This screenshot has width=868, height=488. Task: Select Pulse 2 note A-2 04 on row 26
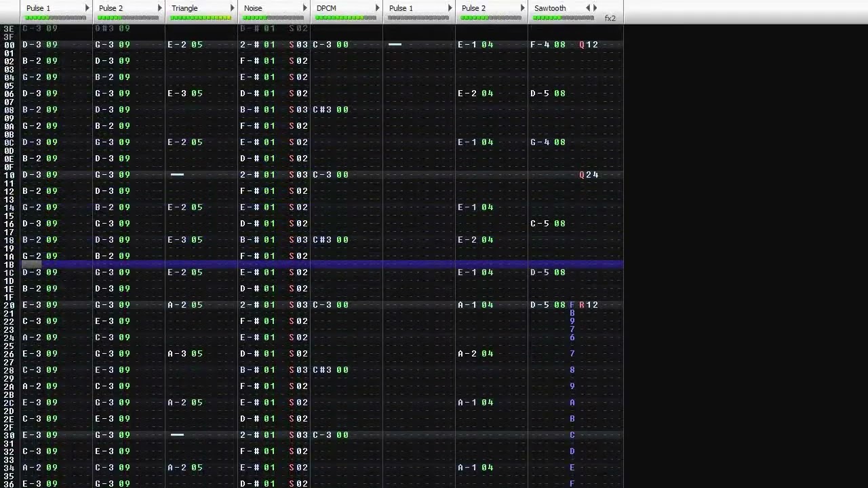coord(475,354)
